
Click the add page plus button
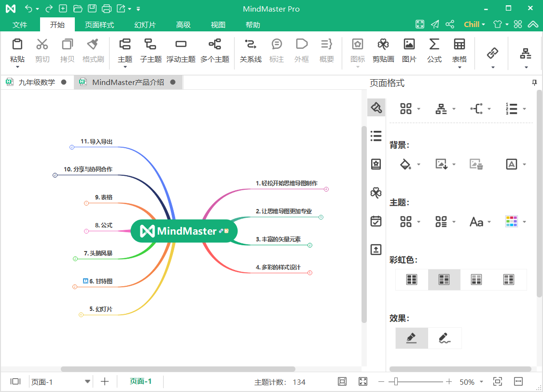tap(105, 381)
